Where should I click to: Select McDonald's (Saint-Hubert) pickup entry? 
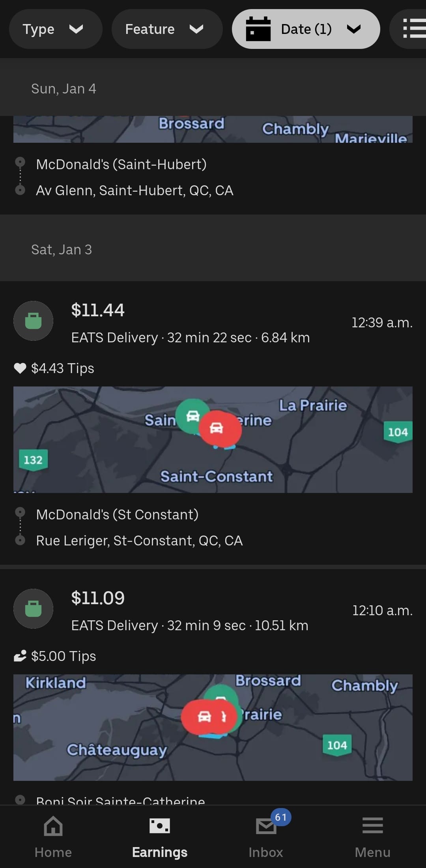pos(121,164)
